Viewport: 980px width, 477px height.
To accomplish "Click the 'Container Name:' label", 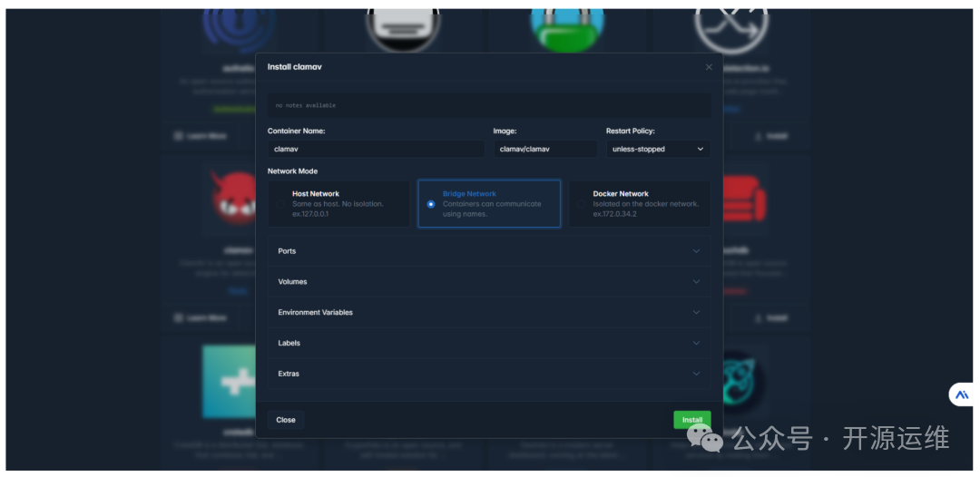I will coord(296,131).
